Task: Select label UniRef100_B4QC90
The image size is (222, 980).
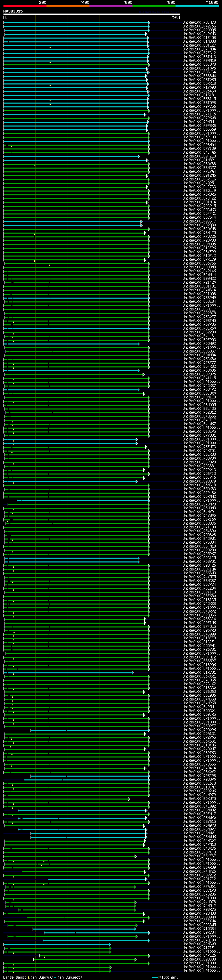Action: 199,940
